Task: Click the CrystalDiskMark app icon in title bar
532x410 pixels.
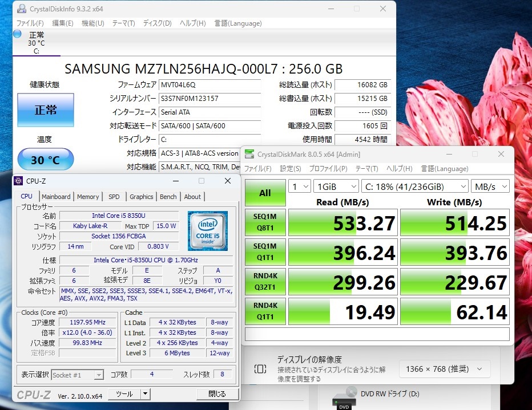Action: pos(249,154)
